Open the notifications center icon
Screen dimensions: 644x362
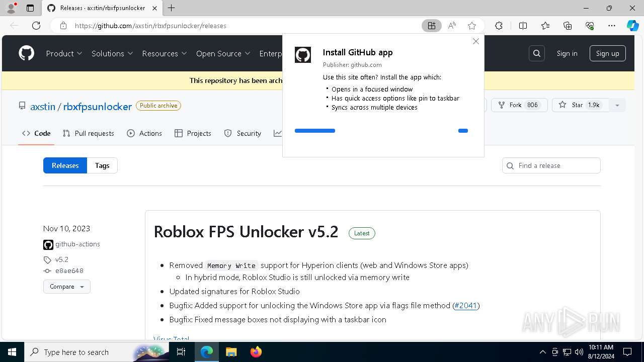627,352
